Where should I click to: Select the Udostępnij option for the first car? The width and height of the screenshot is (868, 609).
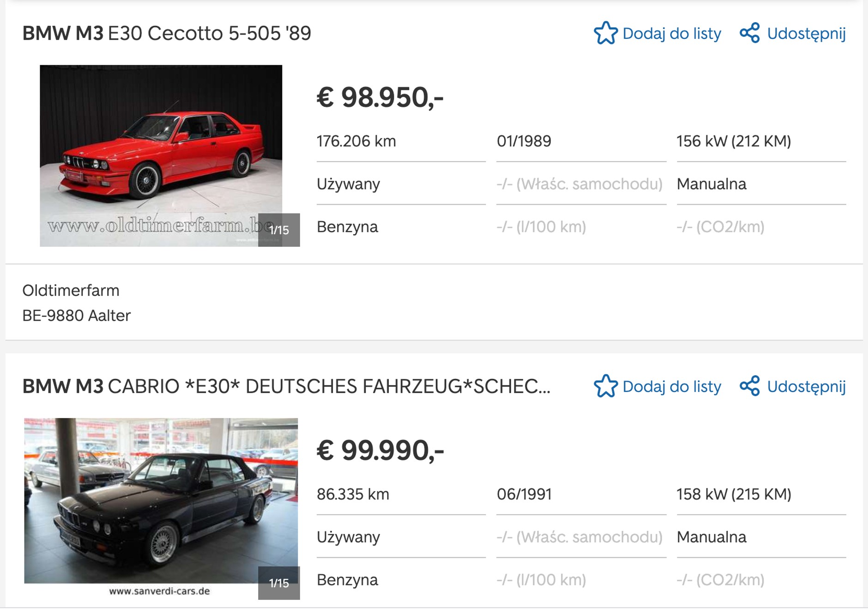[807, 33]
